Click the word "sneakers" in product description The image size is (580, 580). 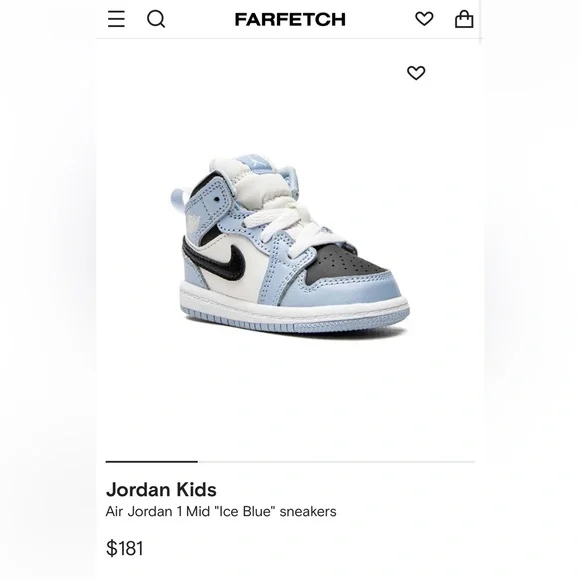(308, 511)
